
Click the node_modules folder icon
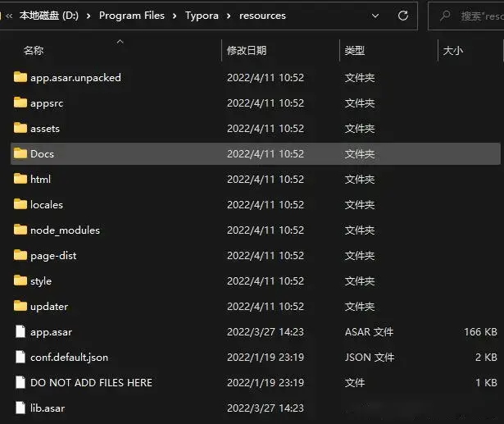click(x=20, y=230)
